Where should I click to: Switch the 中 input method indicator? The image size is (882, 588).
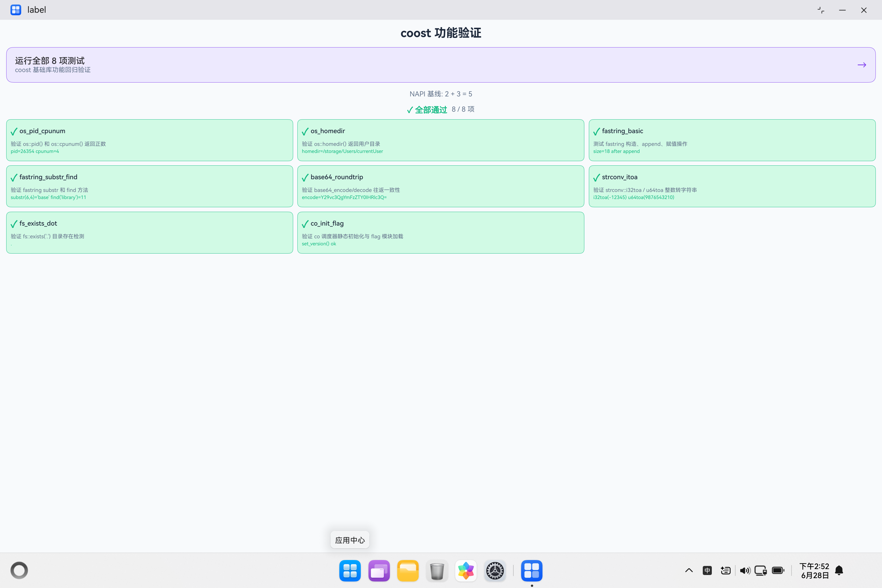pyautogui.click(x=707, y=570)
